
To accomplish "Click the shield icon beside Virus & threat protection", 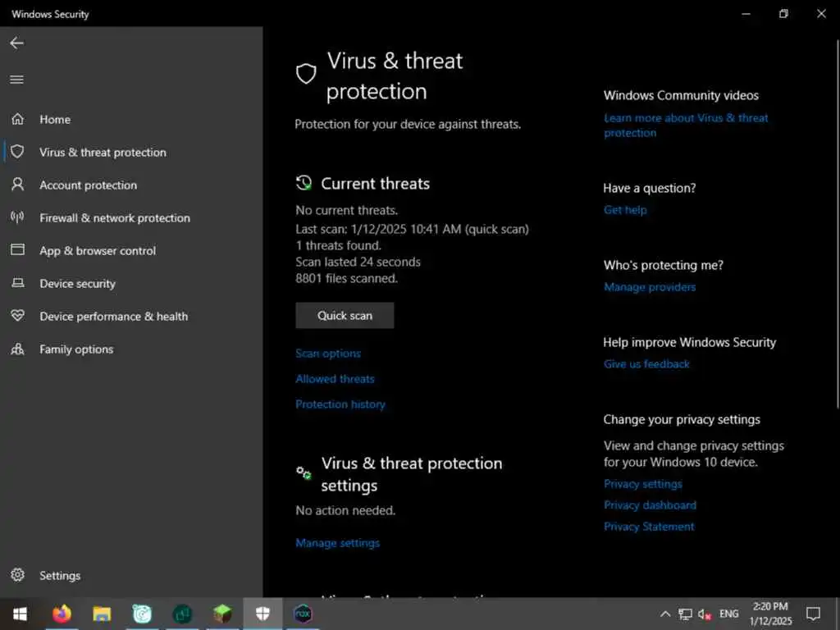I will [x=18, y=152].
